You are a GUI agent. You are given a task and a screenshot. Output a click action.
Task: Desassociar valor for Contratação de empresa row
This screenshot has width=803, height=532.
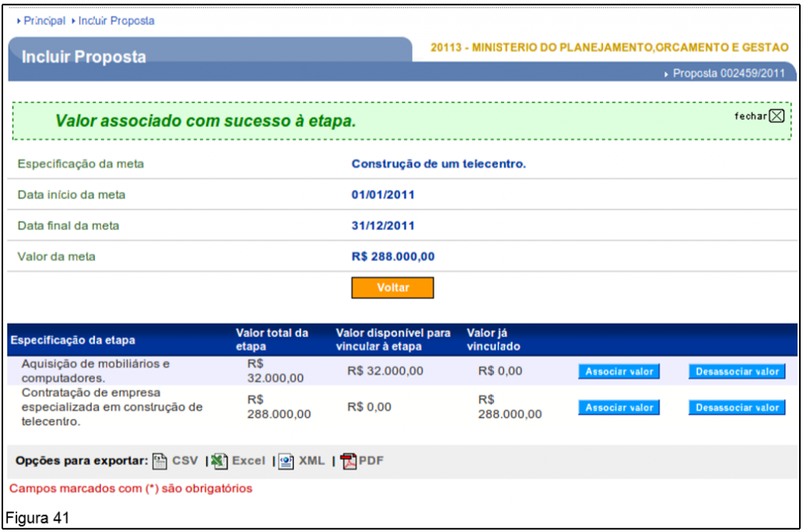(x=737, y=407)
